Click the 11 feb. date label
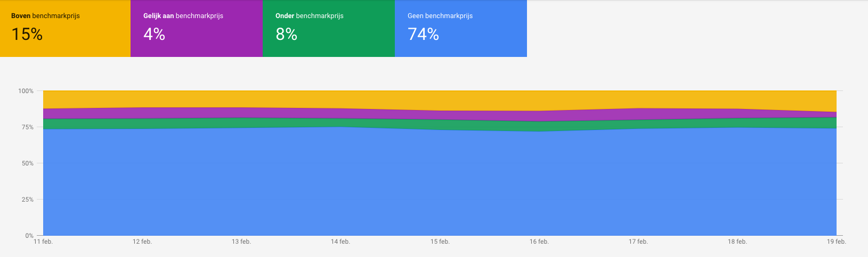Viewport: 868px width, 257px height. click(x=43, y=242)
